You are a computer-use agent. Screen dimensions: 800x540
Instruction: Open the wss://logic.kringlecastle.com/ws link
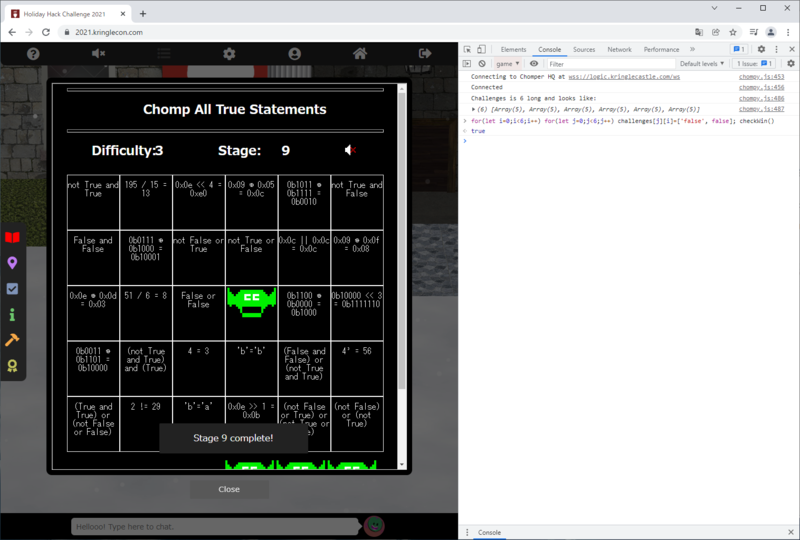[x=624, y=77]
